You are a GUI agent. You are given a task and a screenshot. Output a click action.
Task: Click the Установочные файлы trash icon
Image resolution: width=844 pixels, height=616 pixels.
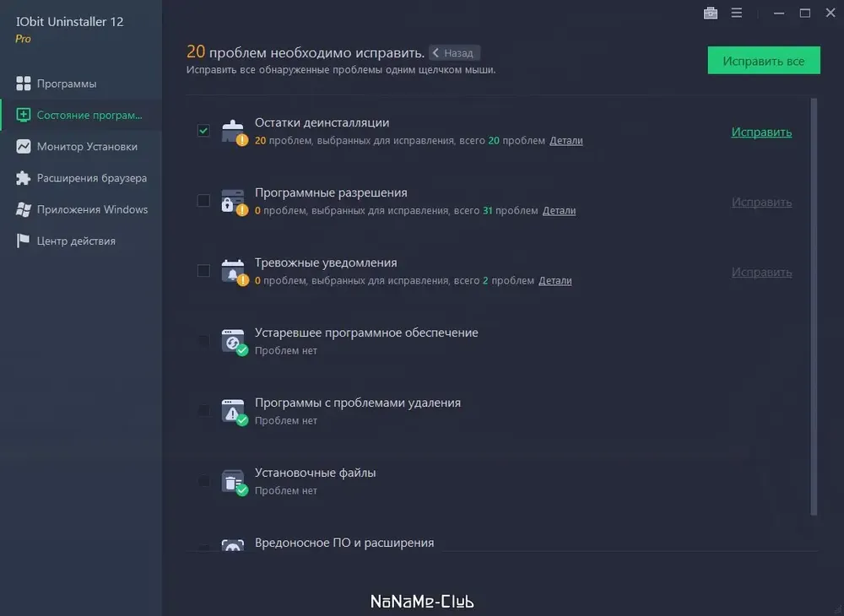pyautogui.click(x=234, y=482)
